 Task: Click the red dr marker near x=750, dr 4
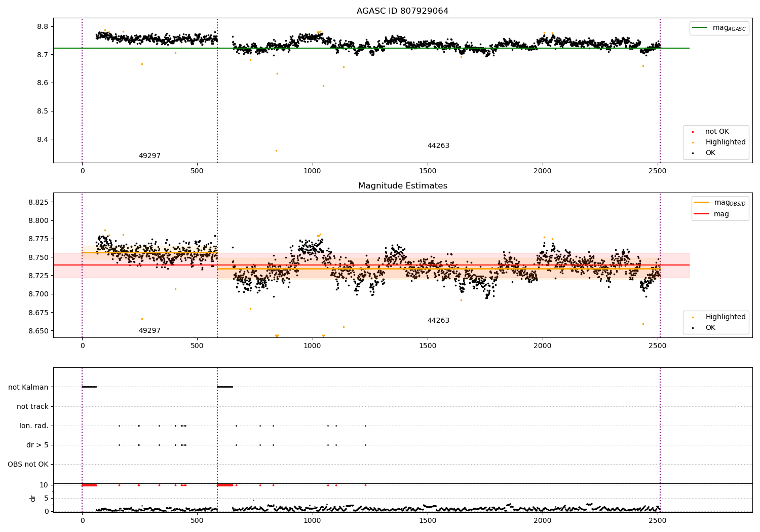(253, 500)
